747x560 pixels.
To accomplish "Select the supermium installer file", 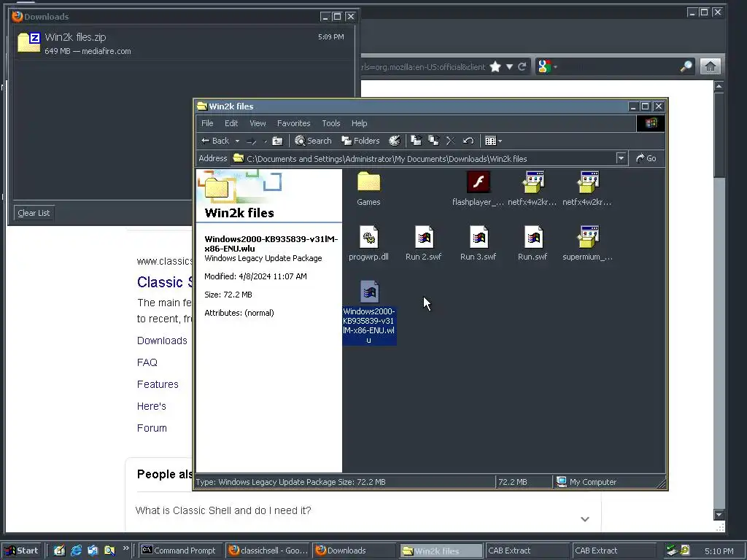I will click(587, 244).
